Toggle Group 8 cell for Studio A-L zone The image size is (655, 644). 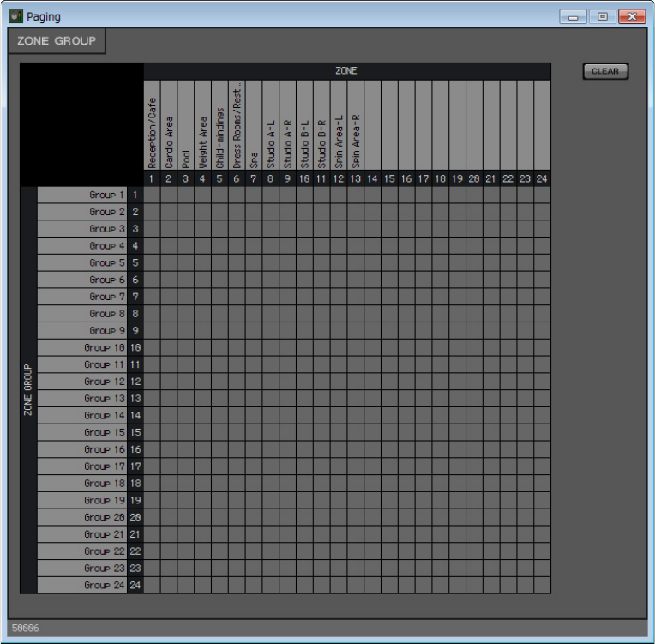pyautogui.click(x=271, y=314)
